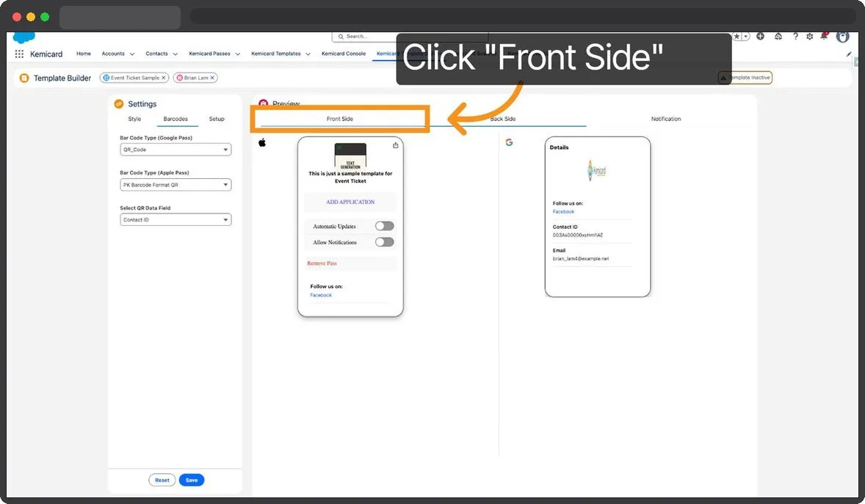865x504 pixels.
Task: Click the pencil edit navigation icon
Action: point(848,54)
